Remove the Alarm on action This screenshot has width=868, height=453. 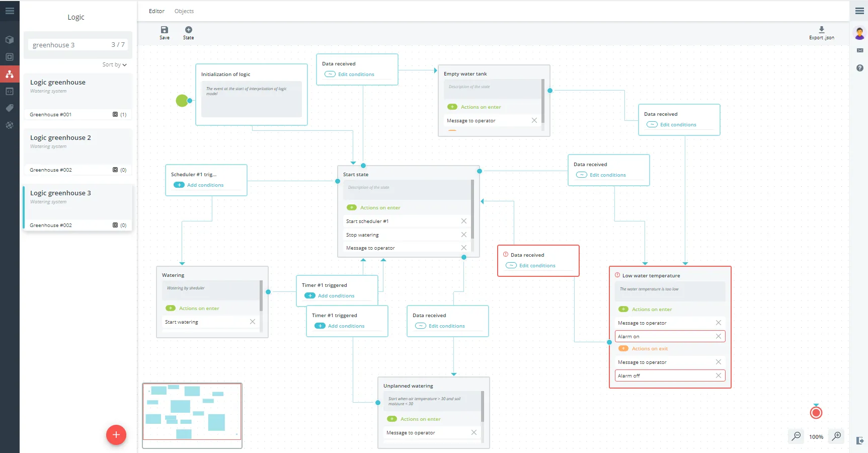point(719,336)
